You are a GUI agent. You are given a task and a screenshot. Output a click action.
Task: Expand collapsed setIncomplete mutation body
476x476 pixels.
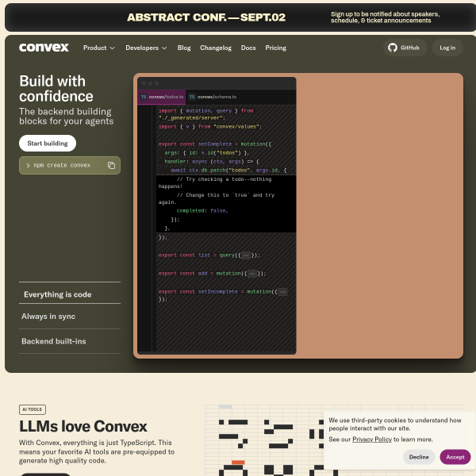click(282, 292)
